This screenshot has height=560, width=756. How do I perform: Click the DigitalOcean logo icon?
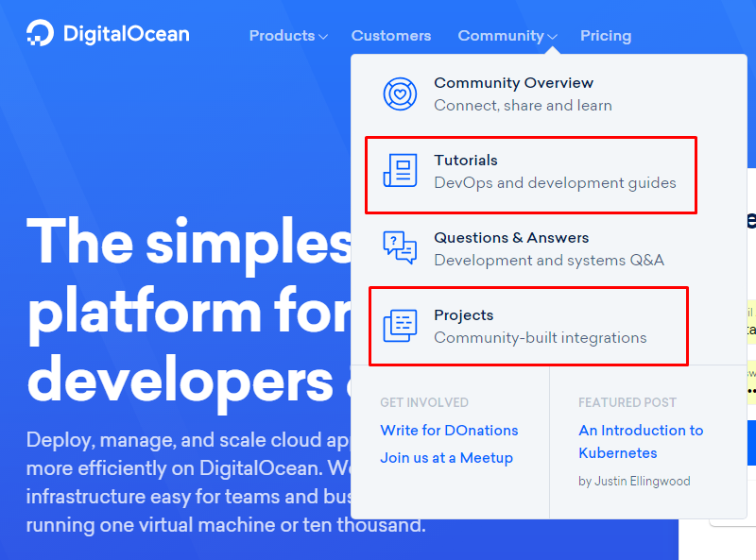40,33
